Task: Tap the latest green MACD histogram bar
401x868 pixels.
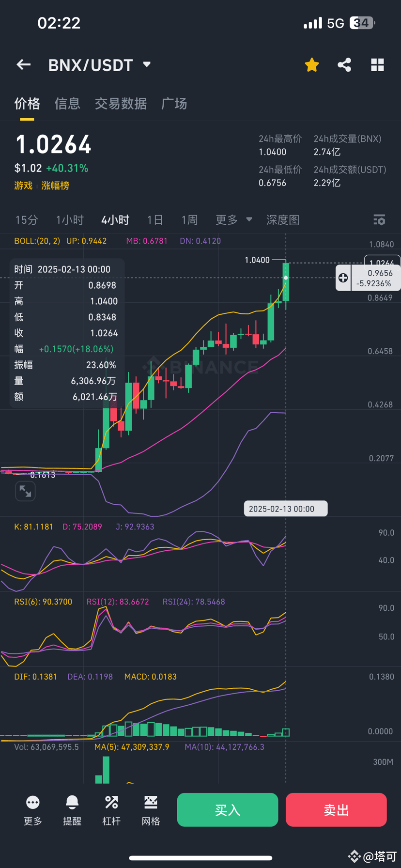Action: 286,732
